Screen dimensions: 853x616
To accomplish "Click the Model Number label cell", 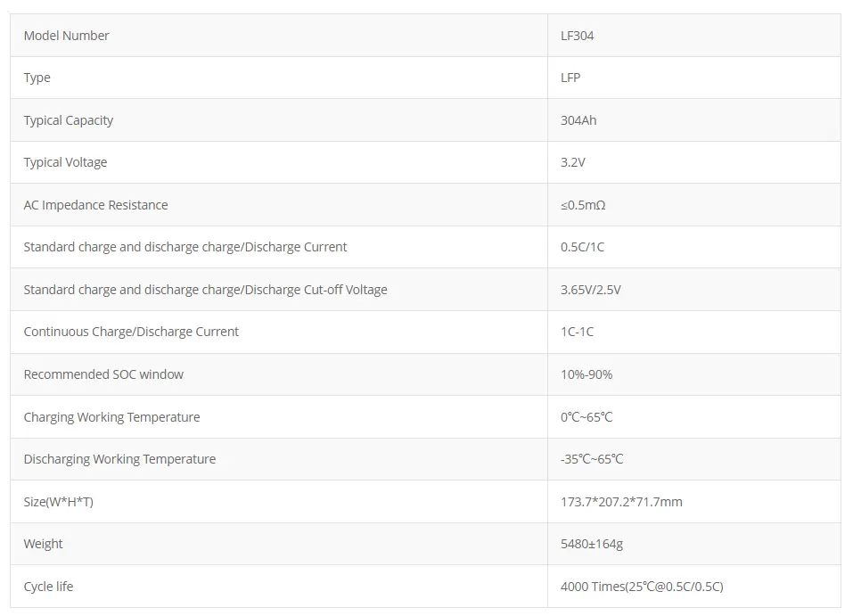I will tap(67, 36).
